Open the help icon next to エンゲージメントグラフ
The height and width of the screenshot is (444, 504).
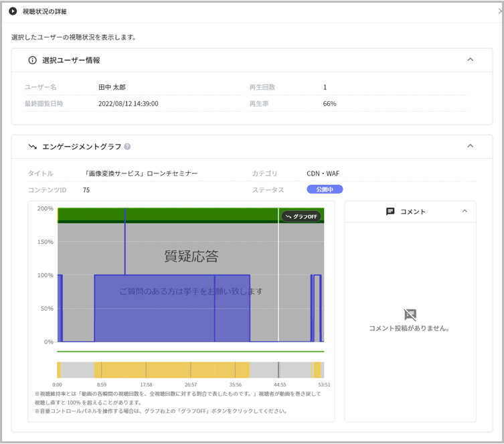127,147
